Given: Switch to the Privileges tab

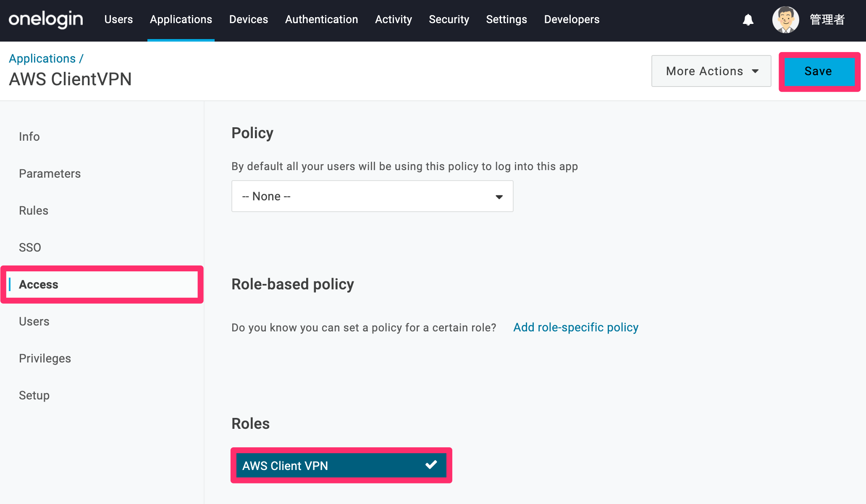Looking at the screenshot, I should 45,358.
